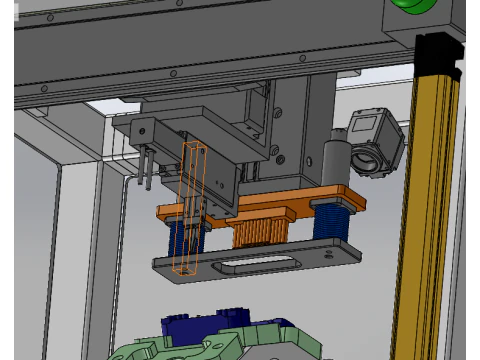Screen dimensions: 480x360
Task: Select the long horizontal gray rail beam
Action: [213, 53]
